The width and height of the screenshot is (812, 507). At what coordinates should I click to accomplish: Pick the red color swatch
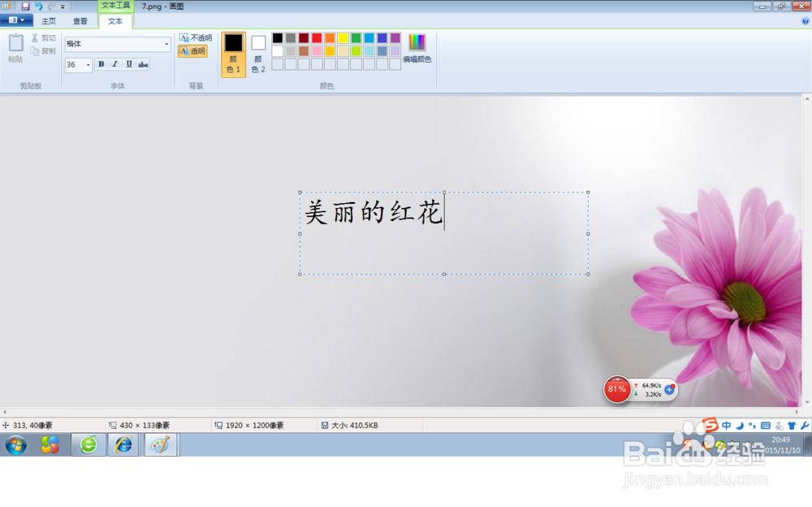(x=316, y=37)
